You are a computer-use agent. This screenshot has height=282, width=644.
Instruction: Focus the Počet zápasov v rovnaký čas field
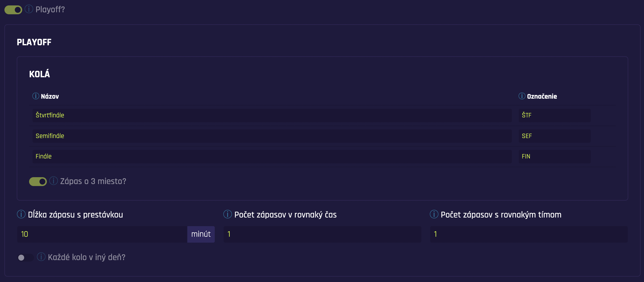322,234
